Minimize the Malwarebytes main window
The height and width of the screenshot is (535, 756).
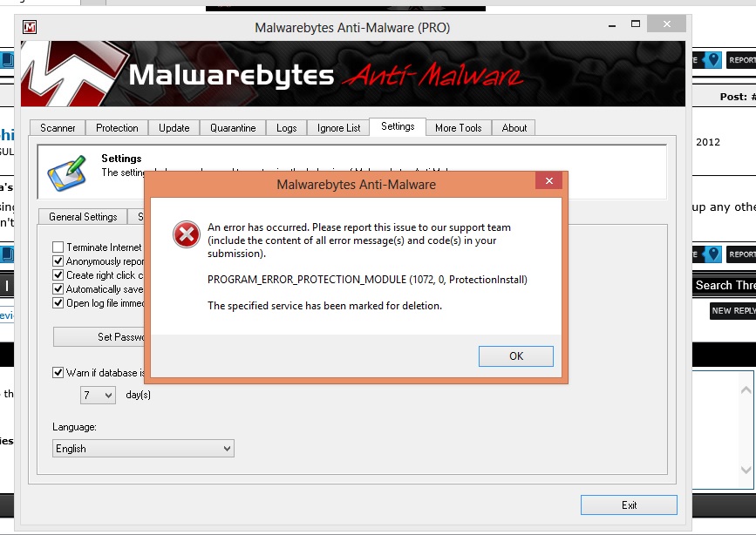[x=612, y=24]
